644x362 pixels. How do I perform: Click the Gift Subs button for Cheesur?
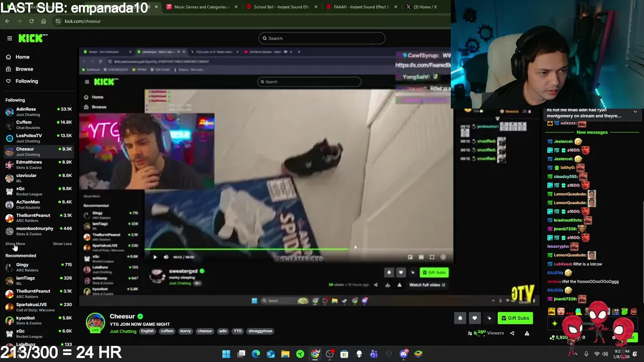click(515, 318)
